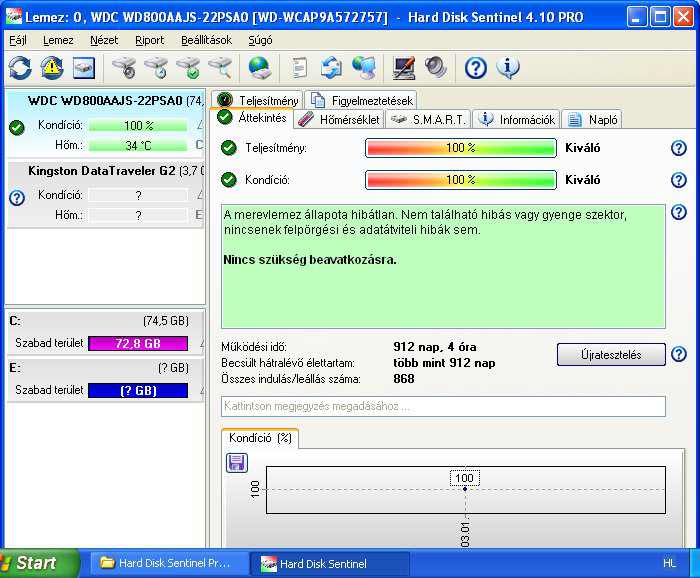Viewport: 700px width, 578px height.
Task: Click green check icon of WDC disk
Action: [17, 128]
